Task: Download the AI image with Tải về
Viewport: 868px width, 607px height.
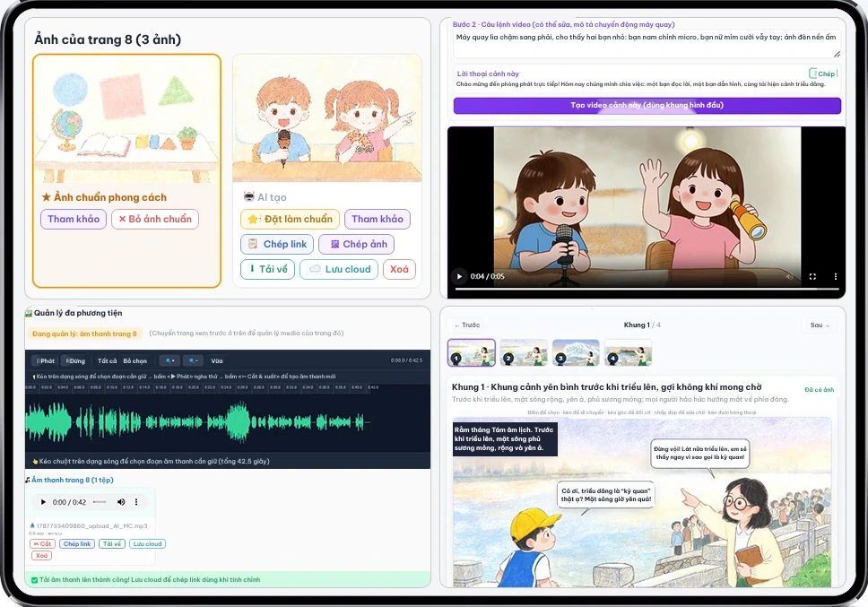Action: tap(268, 269)
